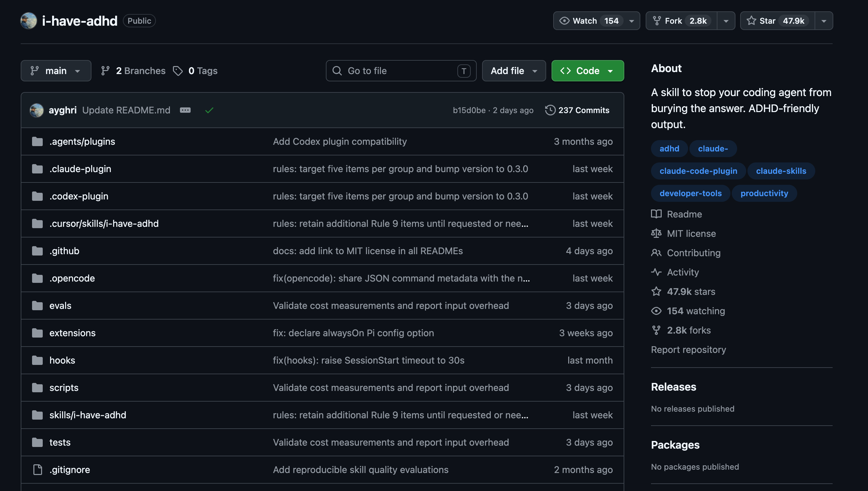Open the skills/i-have-adhd folder

88,415
